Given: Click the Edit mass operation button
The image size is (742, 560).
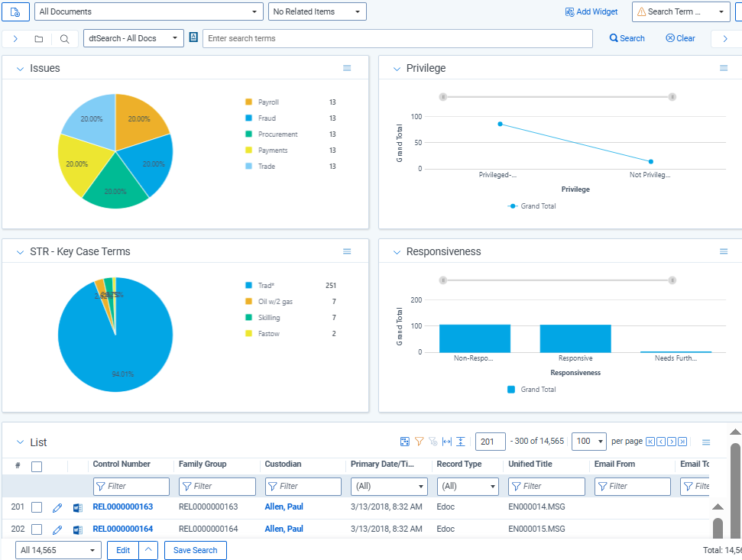Looking at the screenshot, I should pyautogui.click(x=123, y=550).
